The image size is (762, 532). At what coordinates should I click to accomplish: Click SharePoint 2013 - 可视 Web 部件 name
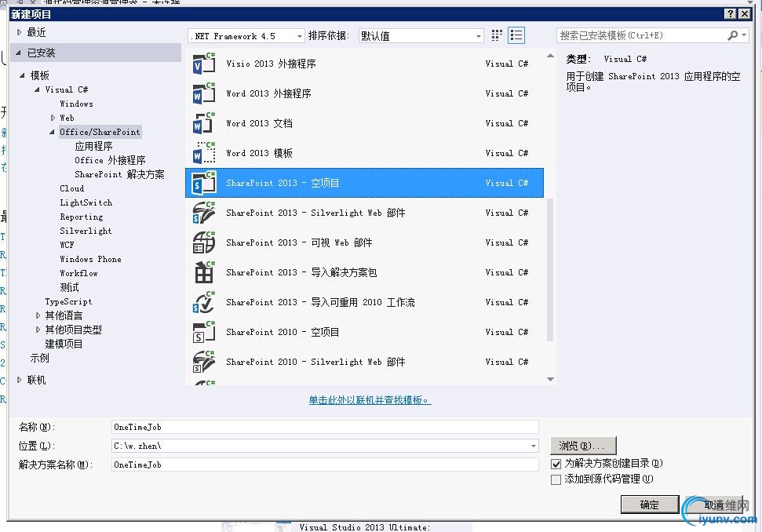[x=299, y=242]
